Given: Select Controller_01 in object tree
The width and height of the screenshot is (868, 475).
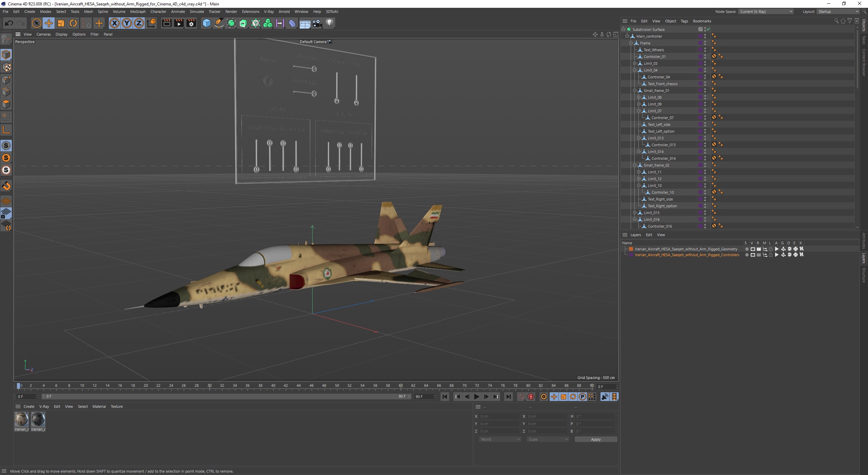Looking at the screenshot, I should 654,57.
